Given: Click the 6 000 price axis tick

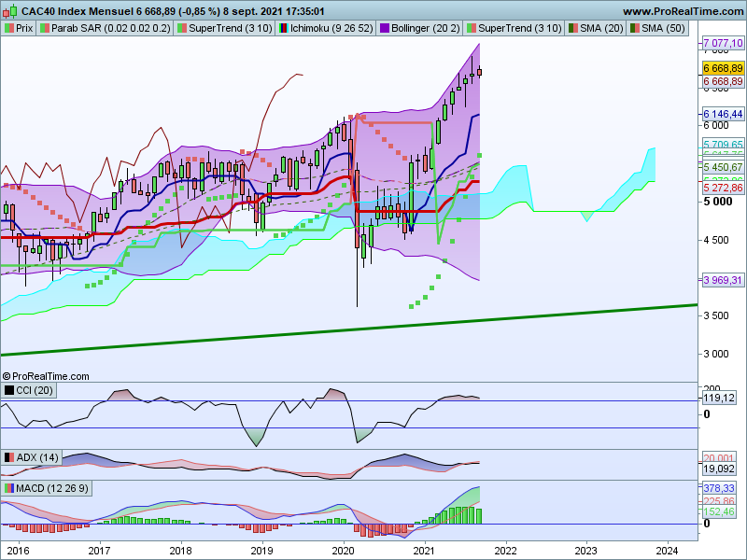Looking at the screenshot, I should [x=716, y=125].
